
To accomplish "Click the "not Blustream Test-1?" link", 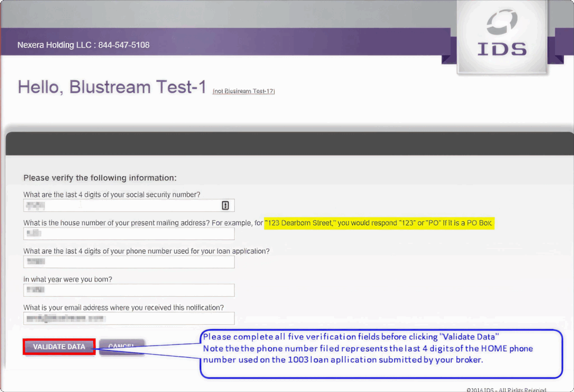I will (x=243, y=91).
